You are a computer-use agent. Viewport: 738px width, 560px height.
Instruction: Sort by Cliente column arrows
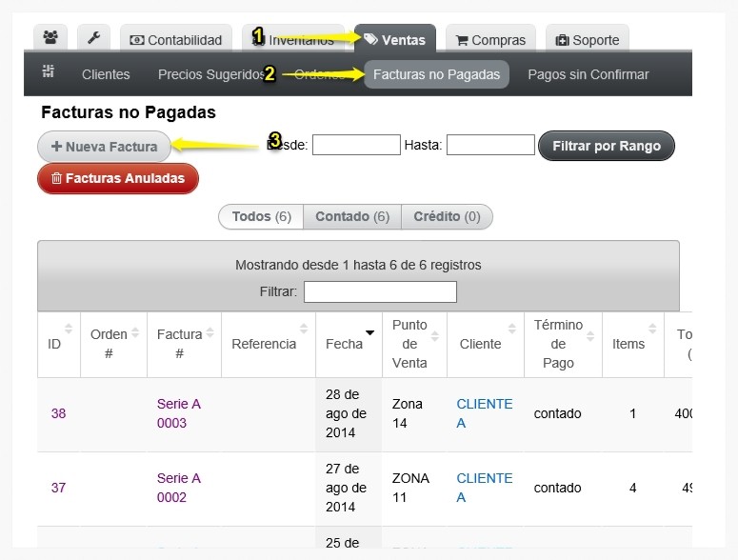point(512,328)
